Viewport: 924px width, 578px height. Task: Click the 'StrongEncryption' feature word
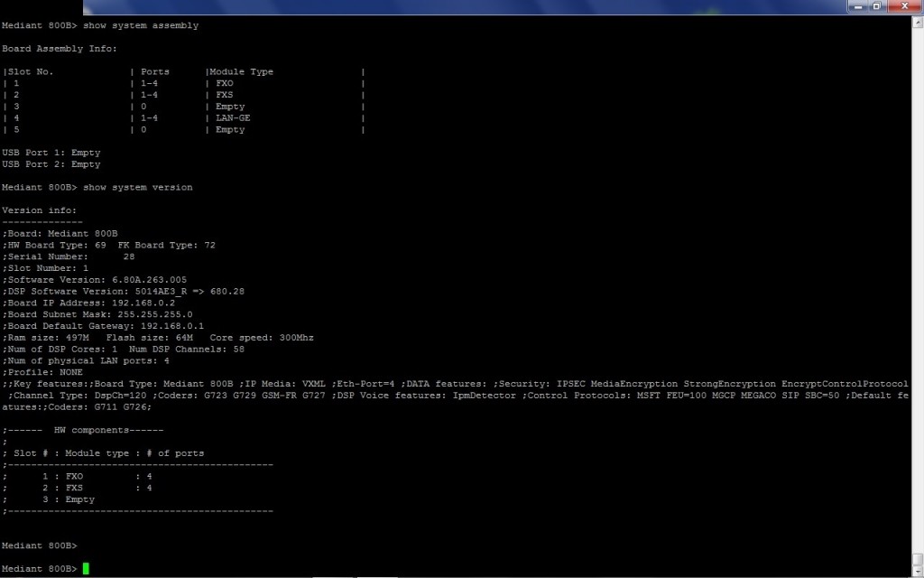[x=729, y=384]
